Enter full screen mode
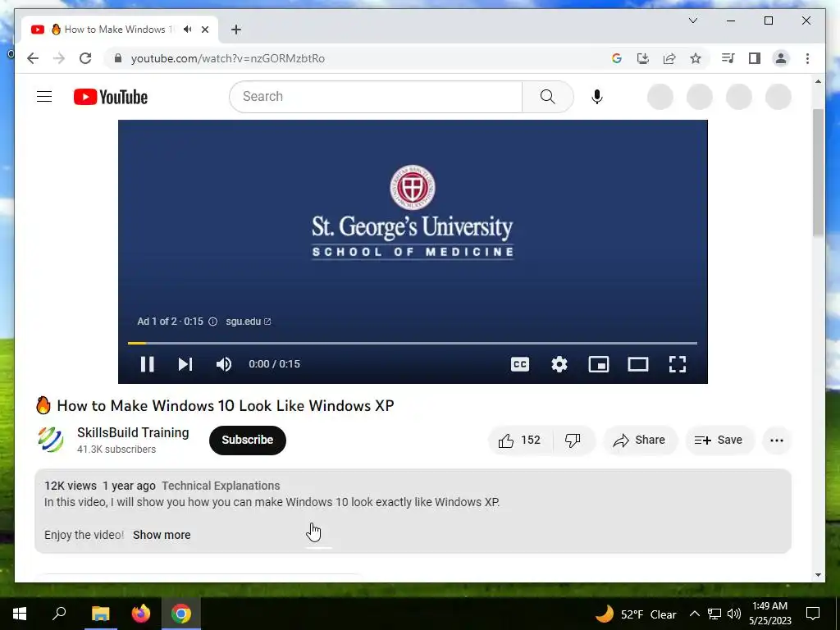This screenshot has width=840, height=630. pos(678,364)
